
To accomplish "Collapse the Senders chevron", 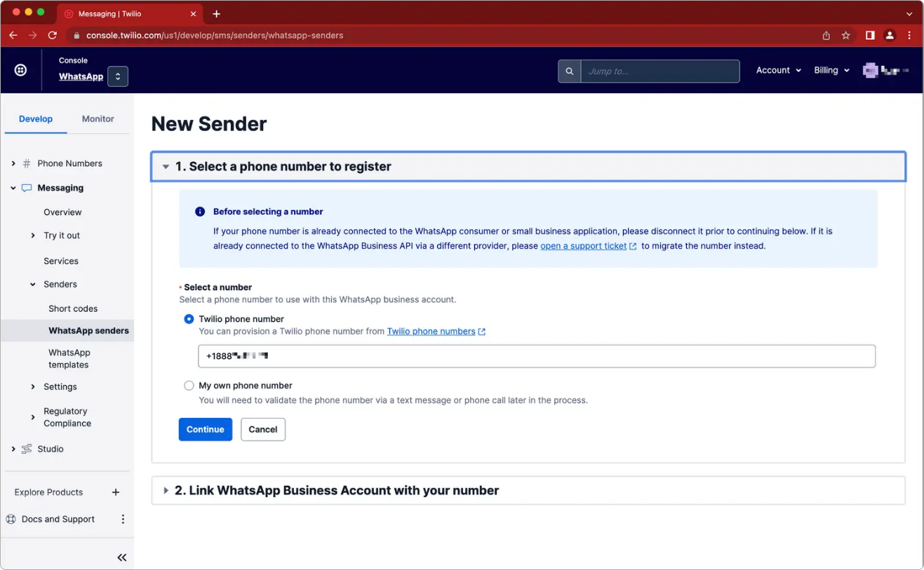I will (33, 285).
